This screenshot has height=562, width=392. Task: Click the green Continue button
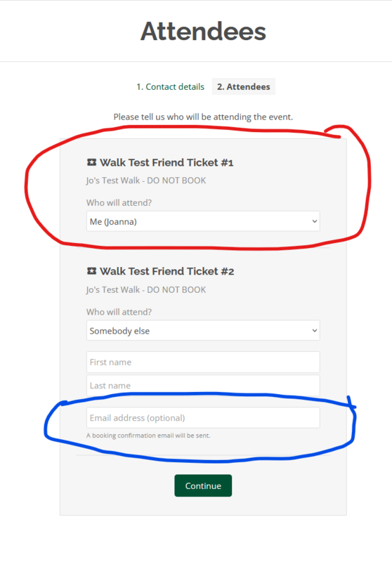pos(203,485)
